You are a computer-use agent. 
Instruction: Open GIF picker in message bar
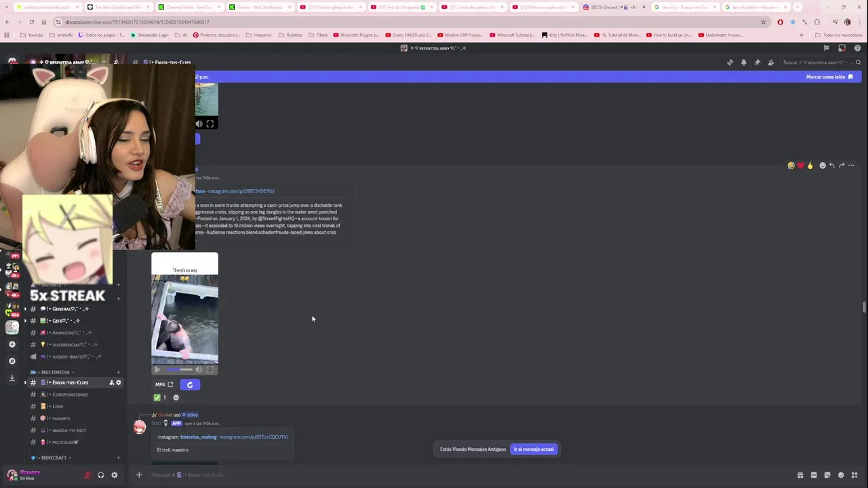click(x=814, y=474)
